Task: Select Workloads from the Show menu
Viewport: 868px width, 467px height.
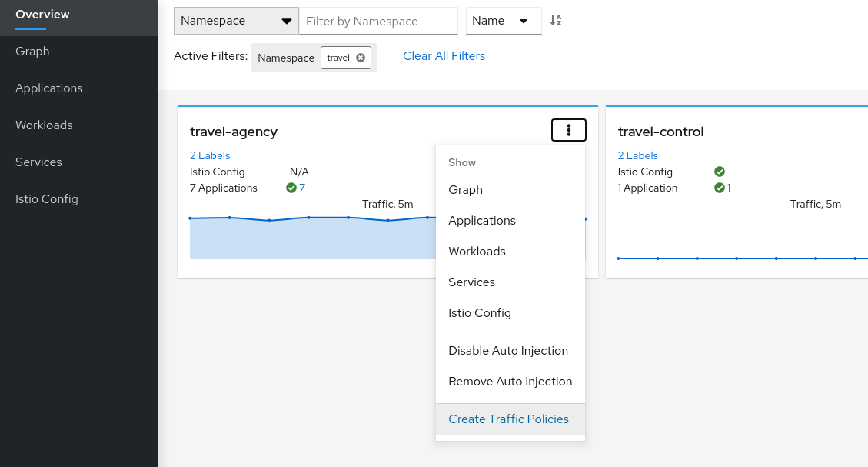Action: [x=477, y=251]
